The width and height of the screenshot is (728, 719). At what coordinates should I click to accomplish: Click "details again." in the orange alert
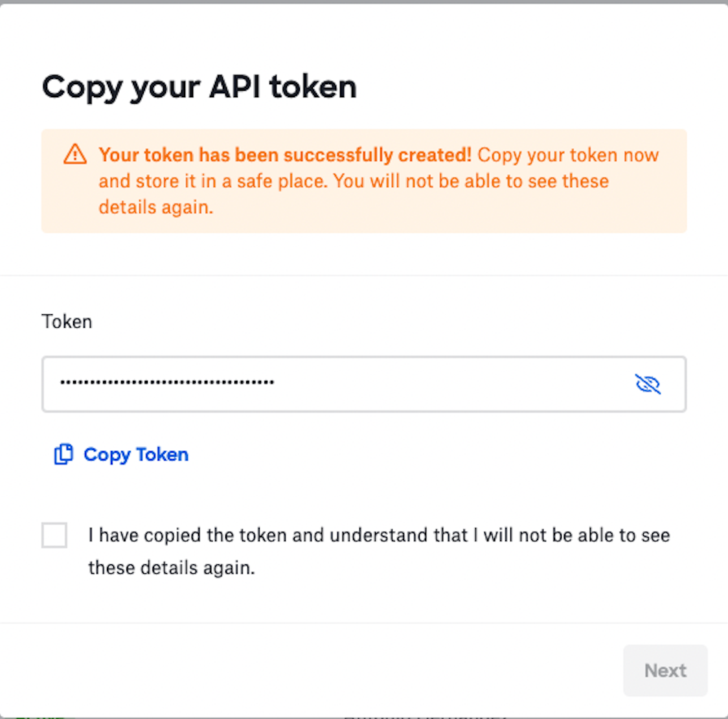click(x=155, y=207)
